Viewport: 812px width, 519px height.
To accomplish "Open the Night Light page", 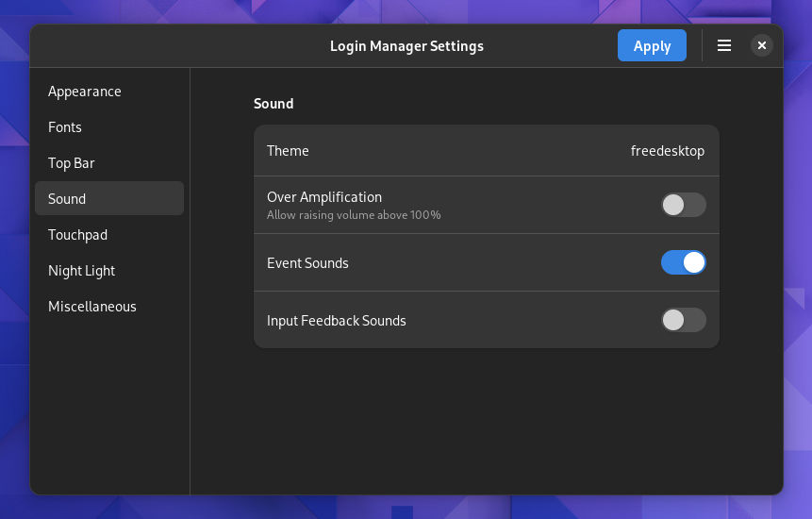I will [82, 271].
